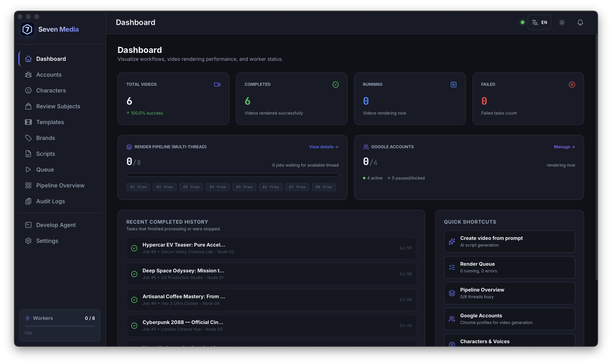Click thread chip #8 free

click(x=324, y=187)
